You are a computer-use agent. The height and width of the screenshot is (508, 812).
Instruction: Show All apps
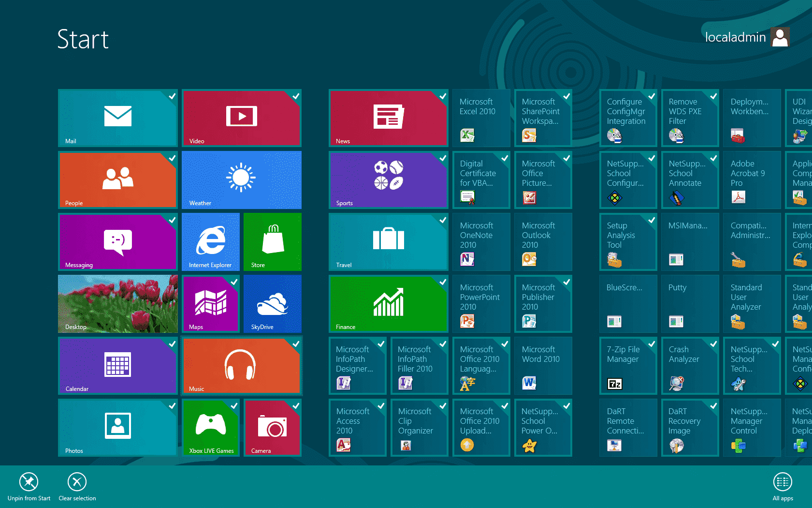(783, 487)
